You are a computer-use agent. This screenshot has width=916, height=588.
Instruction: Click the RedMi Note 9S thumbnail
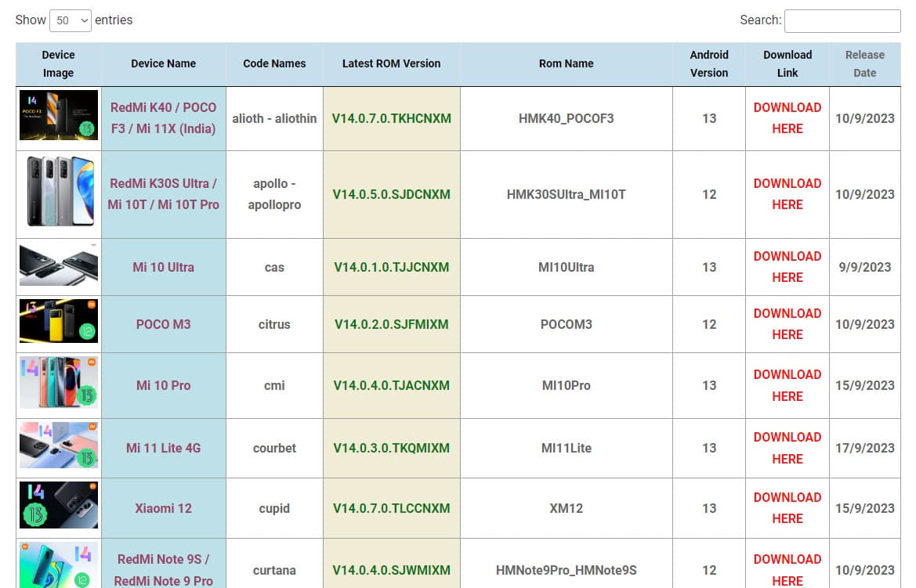(x=59, y=565)
